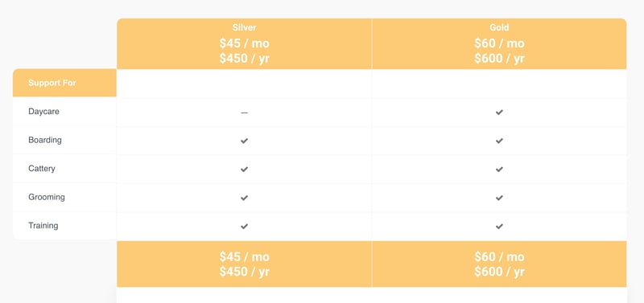Click the Support For section header

click(x=64, y=83)
